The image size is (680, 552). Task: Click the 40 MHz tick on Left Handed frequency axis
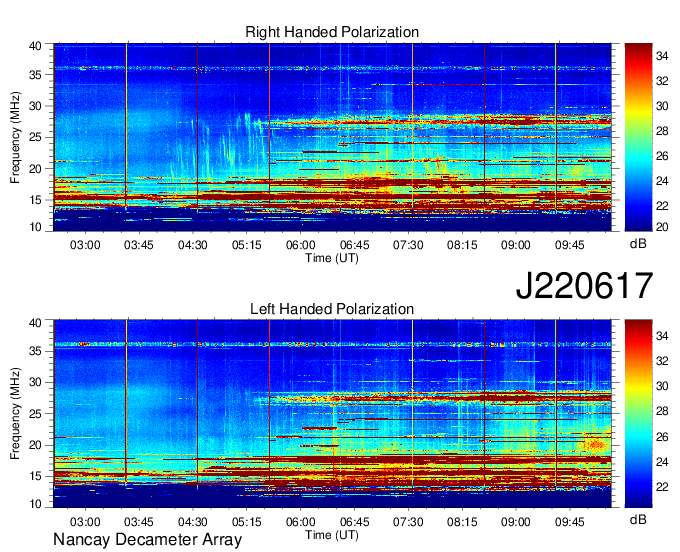pos(35,322)
